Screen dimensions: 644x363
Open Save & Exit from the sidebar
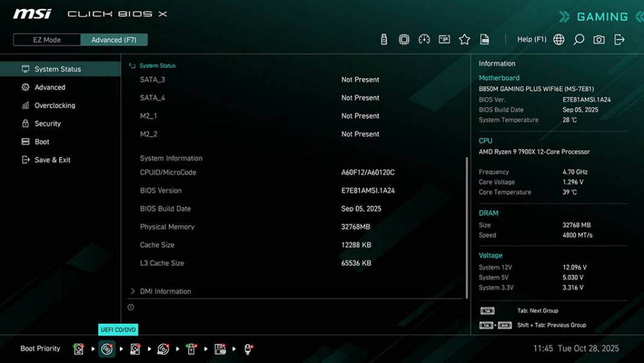pyautogui.click(x=53, y=160)
